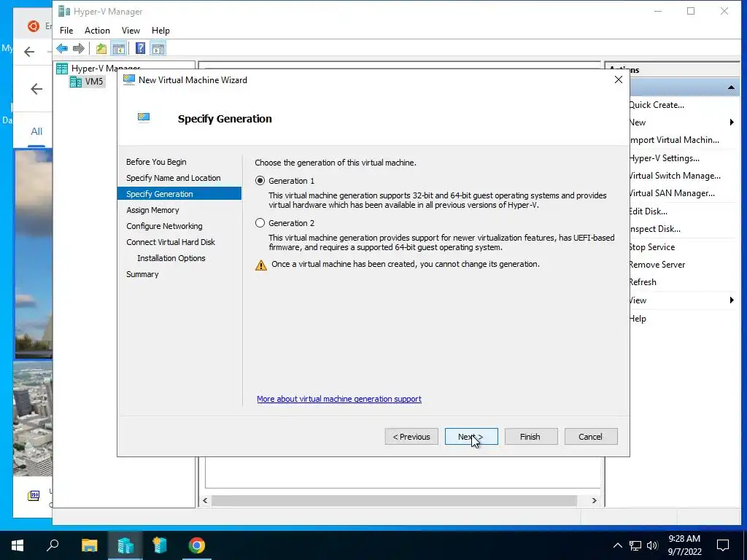747x560 pixels.
Task: Jump to Configure Networking step
Action: tap(164, 226)
